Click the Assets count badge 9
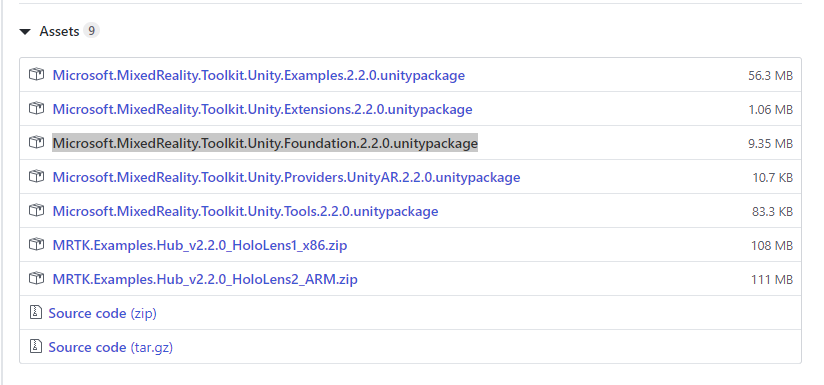Viewport: 824px width, 385px height. (x=91, y=31)
